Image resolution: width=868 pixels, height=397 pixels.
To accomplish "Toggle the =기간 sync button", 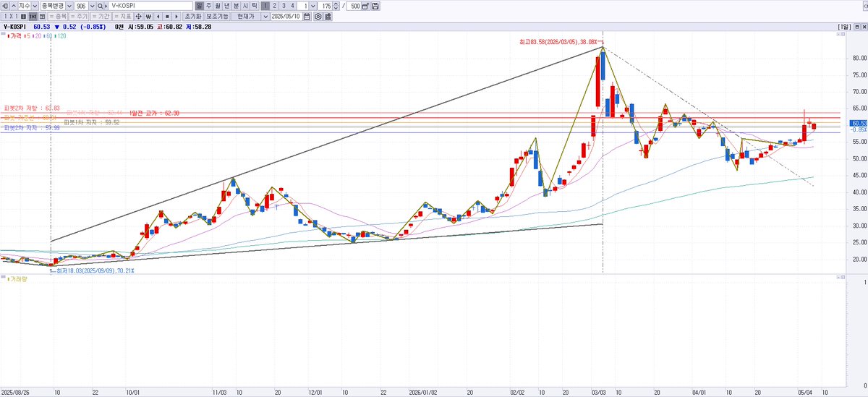I will [x=101, y=16].
